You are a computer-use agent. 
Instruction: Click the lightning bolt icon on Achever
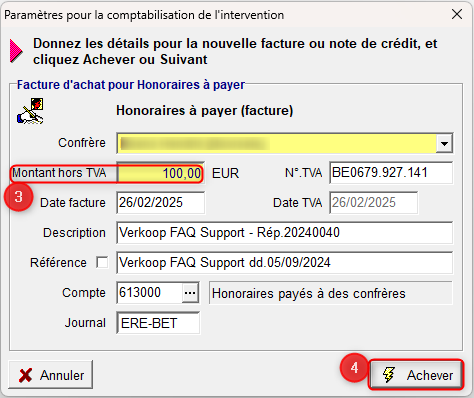point(389,375)
